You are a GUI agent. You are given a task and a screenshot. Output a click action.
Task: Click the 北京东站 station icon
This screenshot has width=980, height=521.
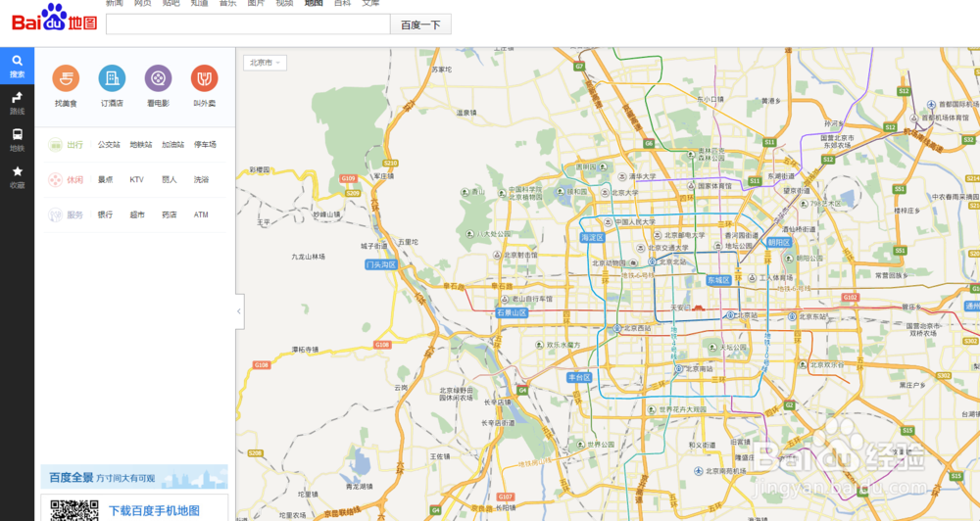click(x=792, y=316)
